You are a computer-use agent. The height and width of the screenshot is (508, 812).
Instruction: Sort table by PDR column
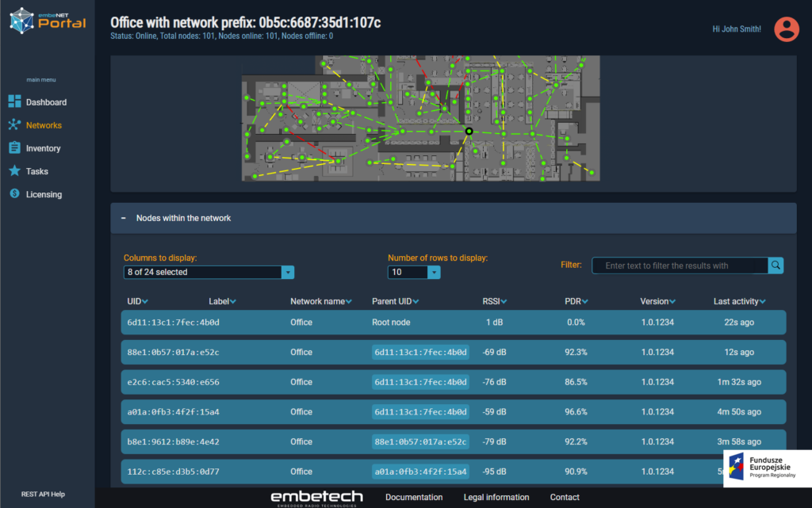[584, 302]
